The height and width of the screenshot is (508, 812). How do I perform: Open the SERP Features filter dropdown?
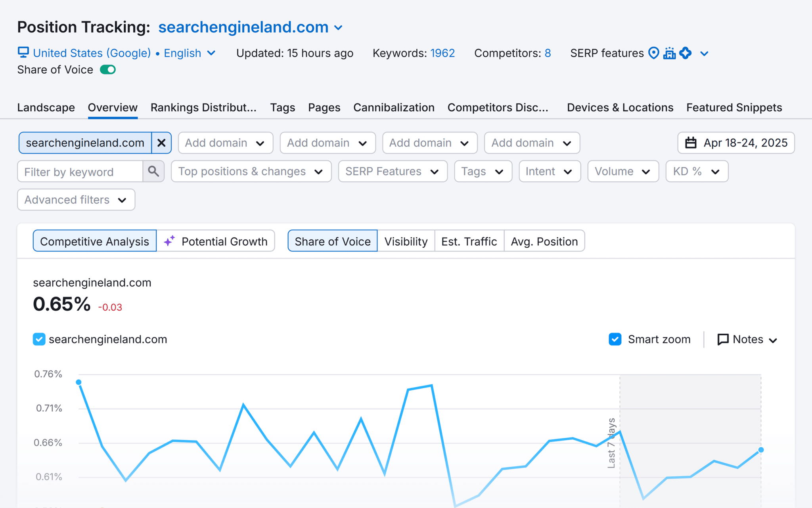pos(393,171)
